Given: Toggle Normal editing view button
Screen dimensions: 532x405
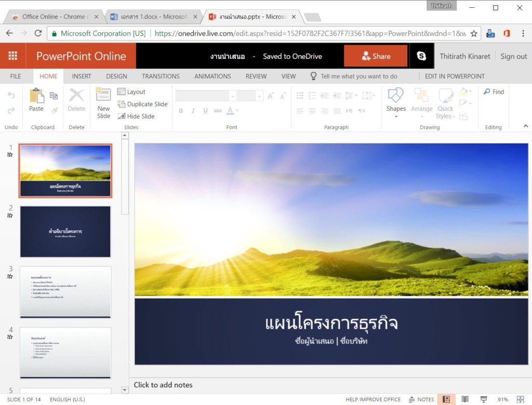Looking at the screenshot, I should (x=446, y=399).
